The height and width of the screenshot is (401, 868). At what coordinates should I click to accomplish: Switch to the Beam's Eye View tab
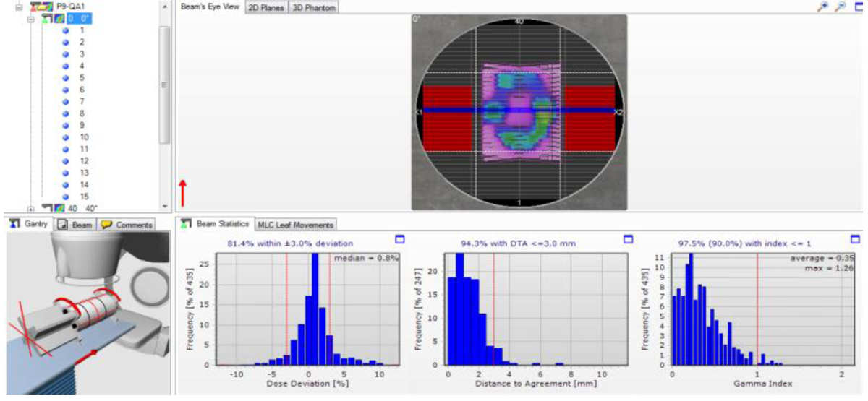tap(210, 7)
